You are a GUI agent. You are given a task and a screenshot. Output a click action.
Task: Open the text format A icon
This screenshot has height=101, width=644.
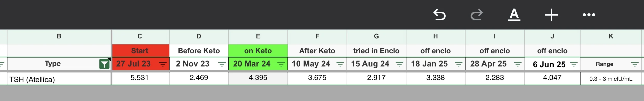[514, 15]
